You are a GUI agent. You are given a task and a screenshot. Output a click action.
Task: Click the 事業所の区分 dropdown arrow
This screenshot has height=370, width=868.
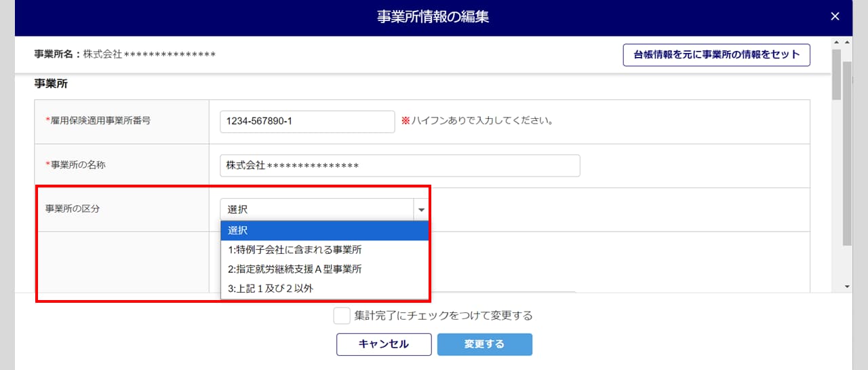coord(421,210)
